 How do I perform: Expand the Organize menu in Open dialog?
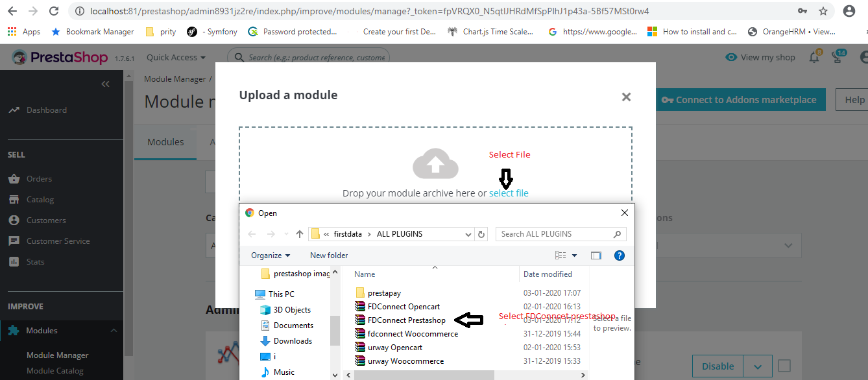(x=271, y=255)
